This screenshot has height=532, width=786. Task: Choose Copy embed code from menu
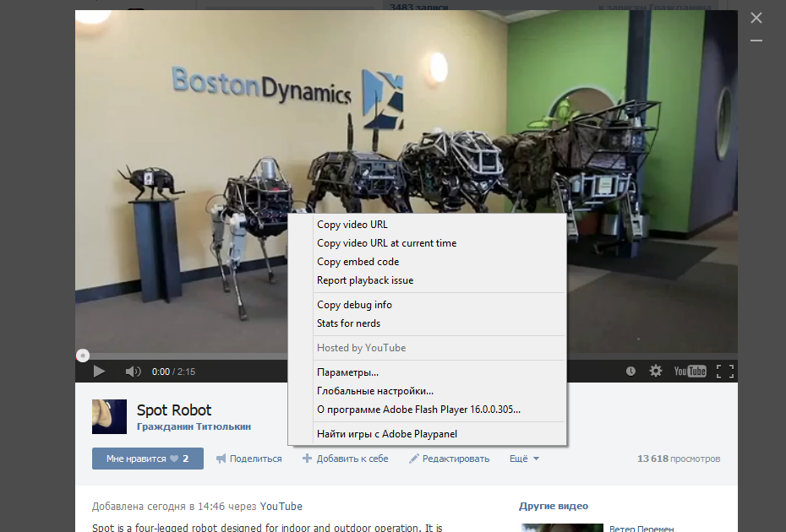(358, 262)
